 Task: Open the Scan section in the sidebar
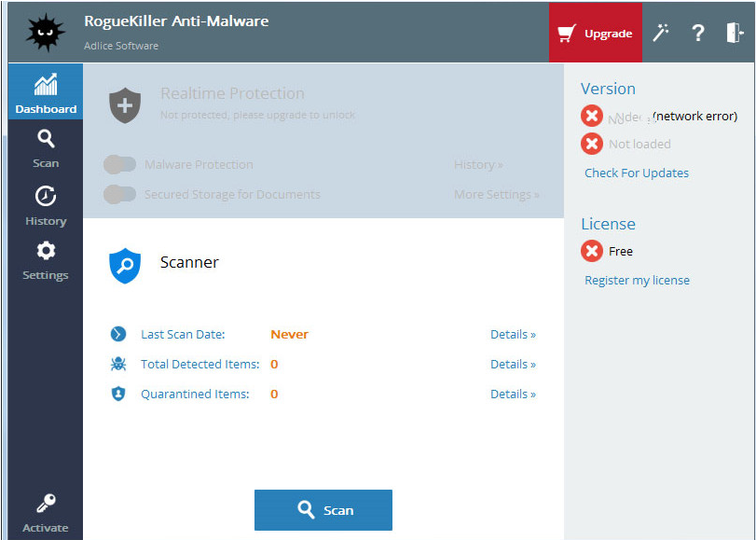pyautogui.click(x=46, y=148)
